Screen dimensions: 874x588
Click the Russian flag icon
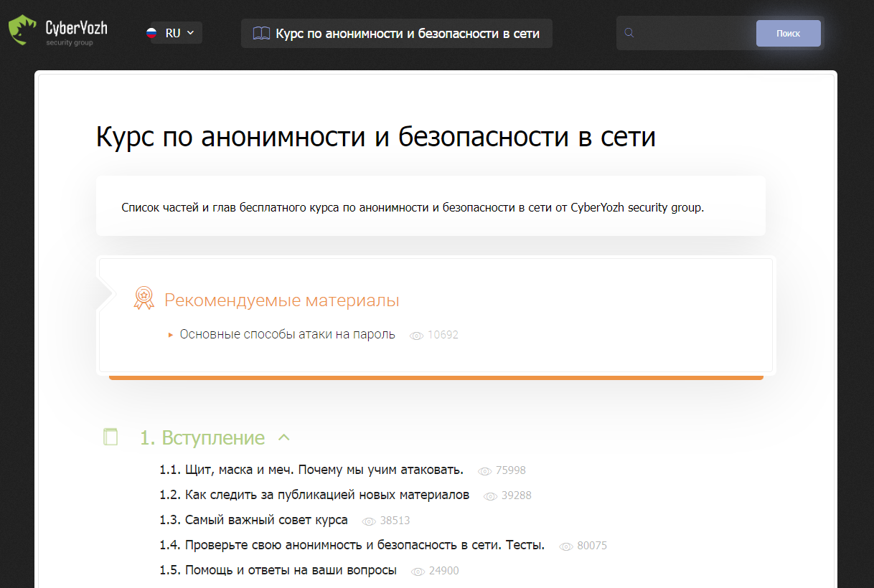tap(151, 33)
